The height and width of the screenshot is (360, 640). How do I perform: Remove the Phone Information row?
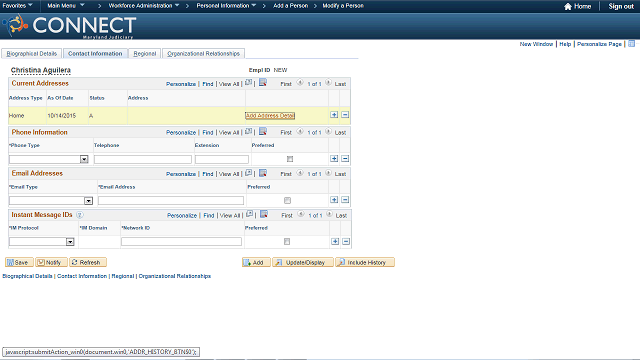click(x=345, y=159)
